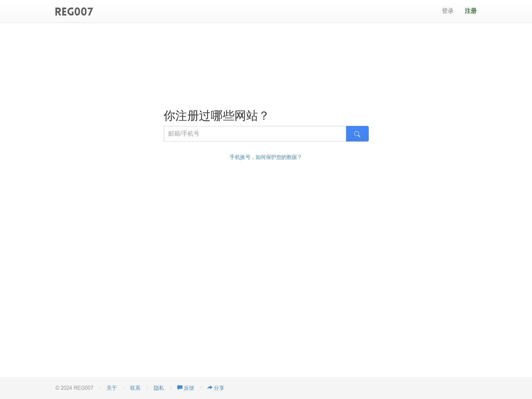Click the 分享 share link with arrow icon
This screenshot has width=532, height=399.
click(216, 388)
